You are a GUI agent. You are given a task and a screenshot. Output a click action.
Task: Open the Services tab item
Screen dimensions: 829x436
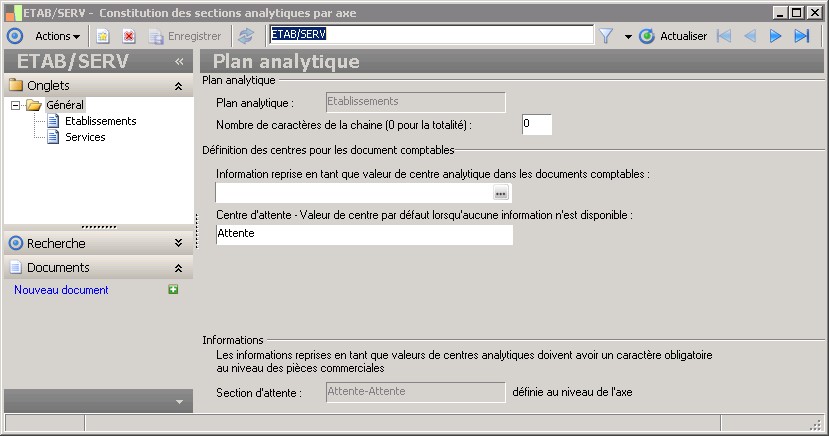[85, 137]
